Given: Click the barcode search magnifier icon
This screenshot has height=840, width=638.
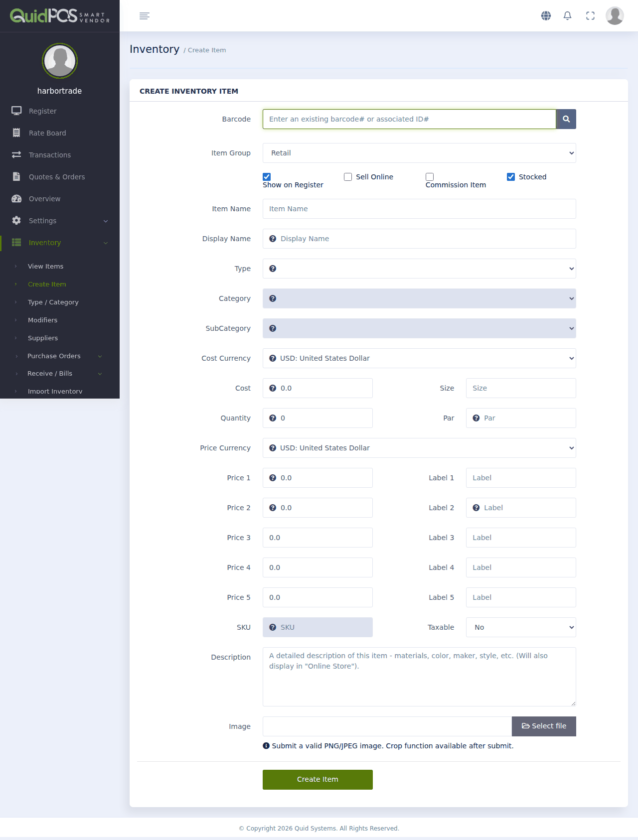Looking at the screenshot, I should [566, 119].
